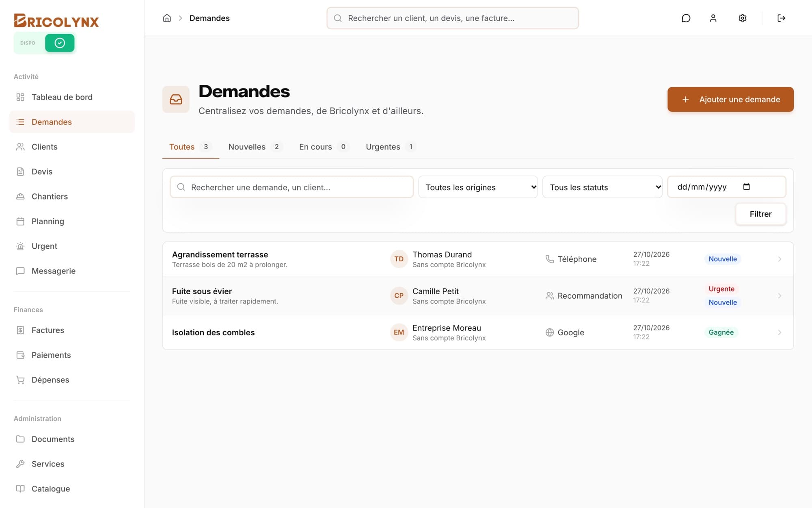The width and height of the screenshot is (812, 508).
Task: Switch to the En cours tab
Action: tap(324, 147)
